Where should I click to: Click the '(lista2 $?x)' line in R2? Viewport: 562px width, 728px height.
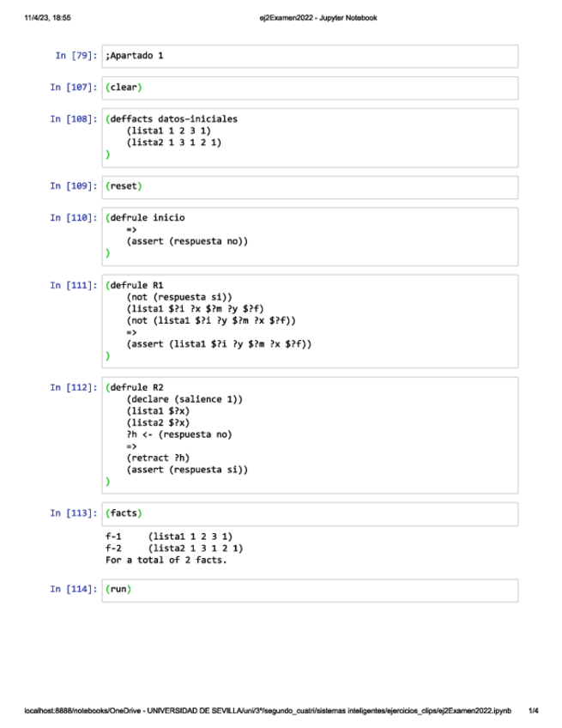pyautogui.click(x=158, y=422)
